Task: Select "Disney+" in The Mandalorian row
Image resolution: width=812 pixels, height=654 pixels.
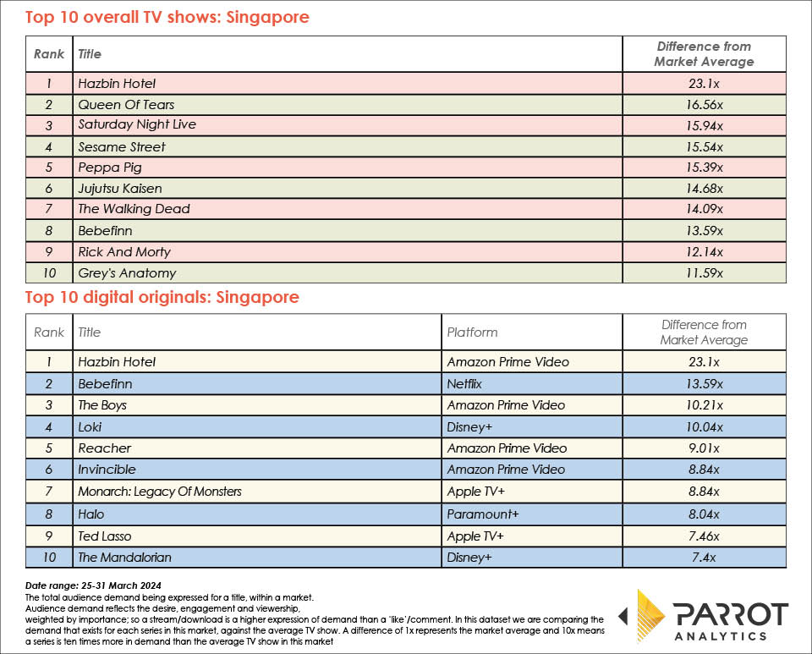Action: [469, 558]
